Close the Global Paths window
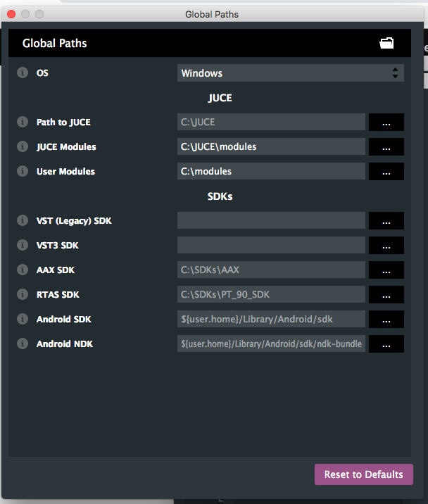The width and height of the screenshot is (428, 504). pyautogui.click(x=11, y=14)
